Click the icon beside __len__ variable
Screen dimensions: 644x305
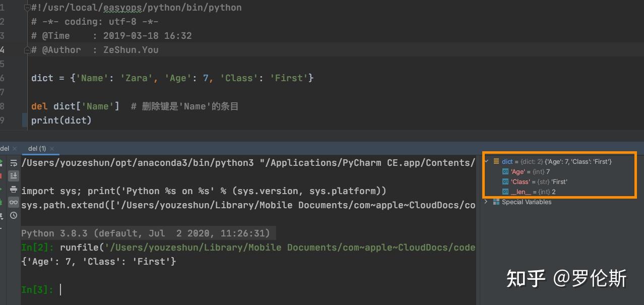505,192
